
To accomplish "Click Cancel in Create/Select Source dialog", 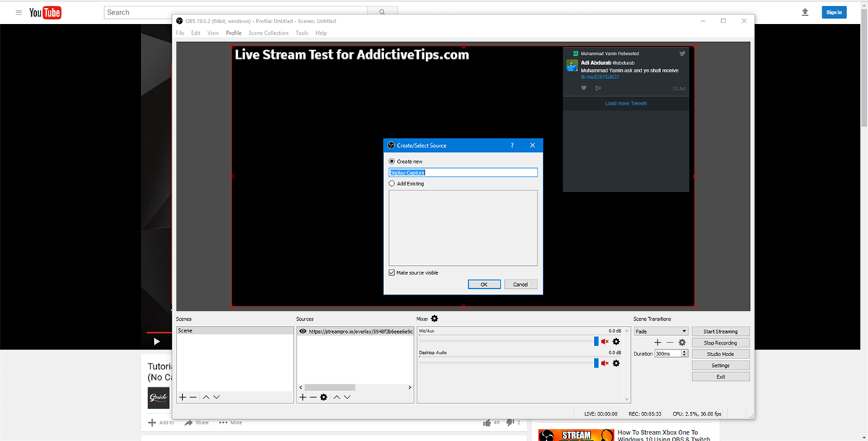I will click(521, 285).
